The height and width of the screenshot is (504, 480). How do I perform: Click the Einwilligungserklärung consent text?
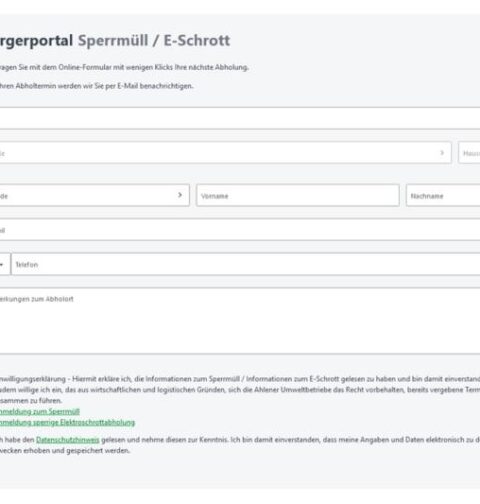[x=240, y=390]
